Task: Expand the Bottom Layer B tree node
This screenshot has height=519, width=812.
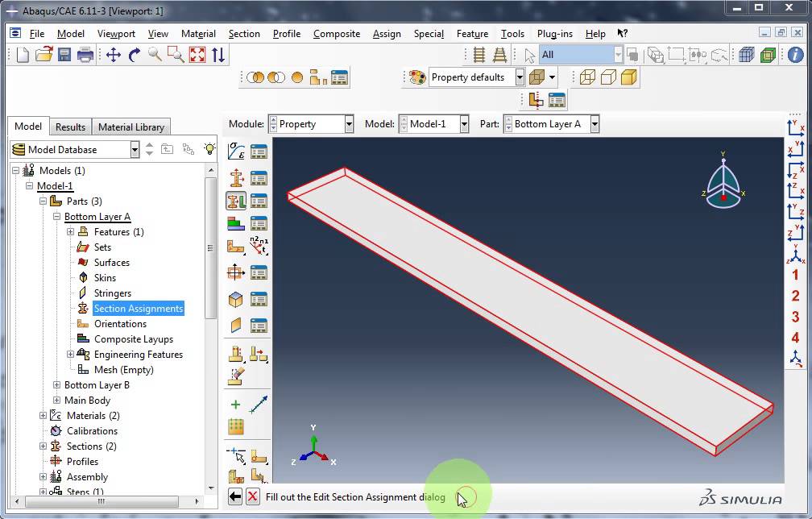Action: click(x=57, y=385)
